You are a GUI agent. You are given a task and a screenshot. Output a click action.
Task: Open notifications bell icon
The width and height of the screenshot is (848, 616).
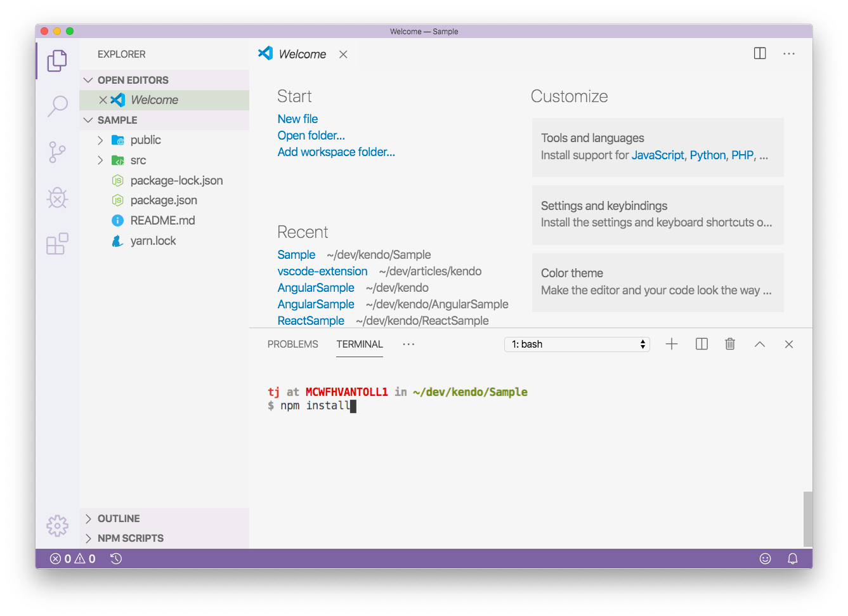point(793,559)
